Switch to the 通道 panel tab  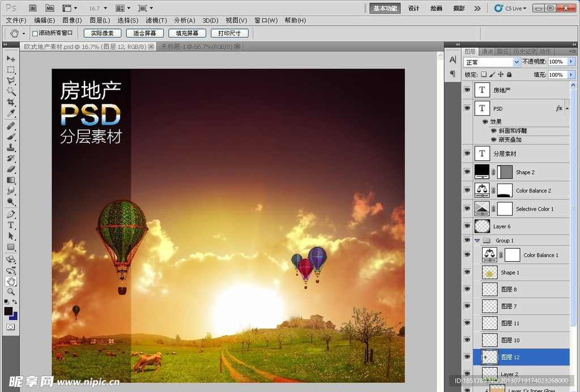(x=487, y=52)
